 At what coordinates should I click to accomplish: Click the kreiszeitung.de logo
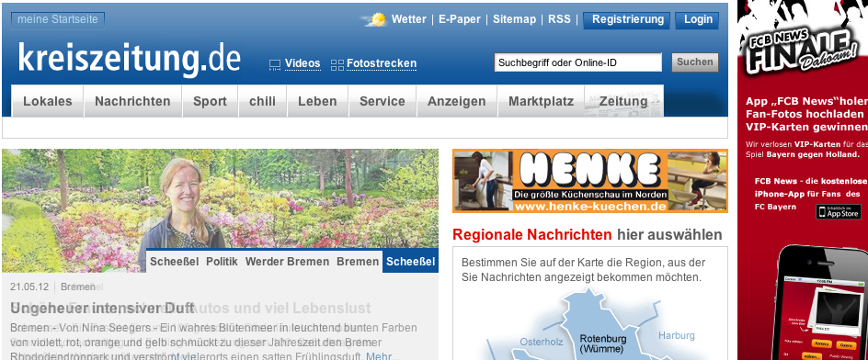pos(130,59)
